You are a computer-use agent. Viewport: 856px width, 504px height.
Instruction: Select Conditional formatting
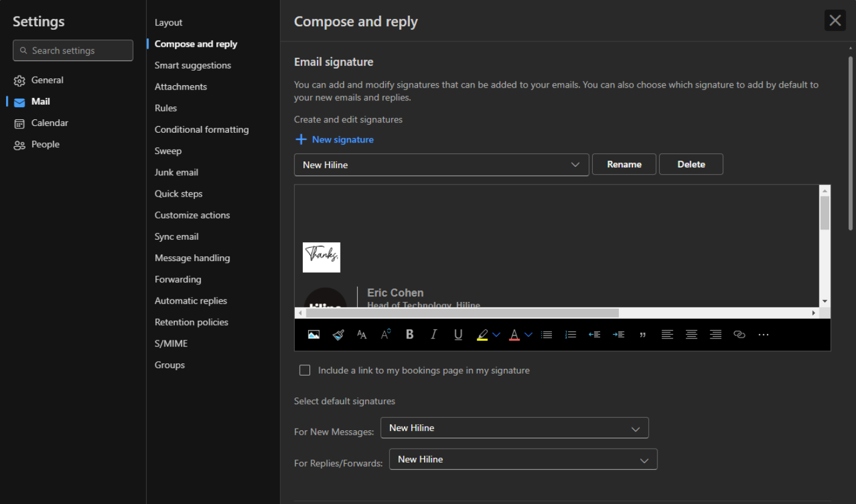[x=202, y=129]
